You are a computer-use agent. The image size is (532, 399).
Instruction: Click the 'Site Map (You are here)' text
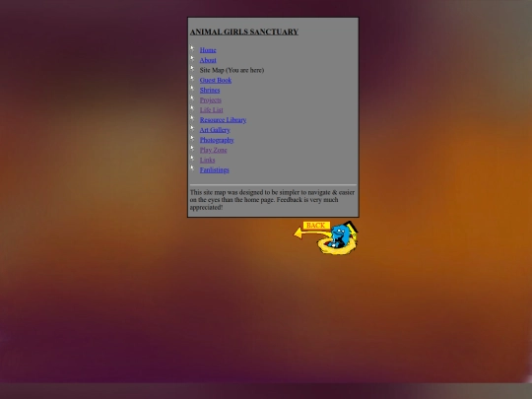232,70
